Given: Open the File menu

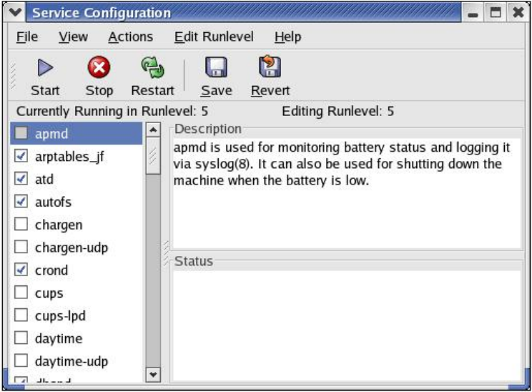Looking at the screenshot, I should click(27, 36).
